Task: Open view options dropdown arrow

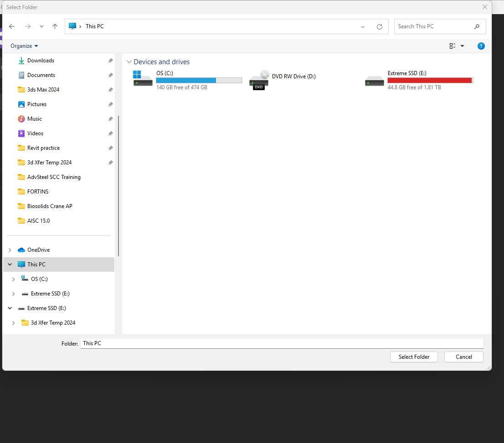Action: coord(462,46)
